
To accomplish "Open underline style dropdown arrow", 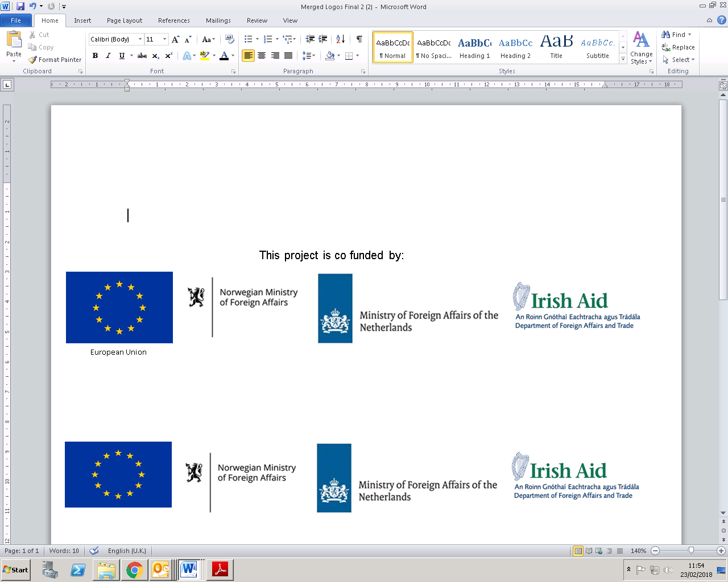I will [131, 56].
